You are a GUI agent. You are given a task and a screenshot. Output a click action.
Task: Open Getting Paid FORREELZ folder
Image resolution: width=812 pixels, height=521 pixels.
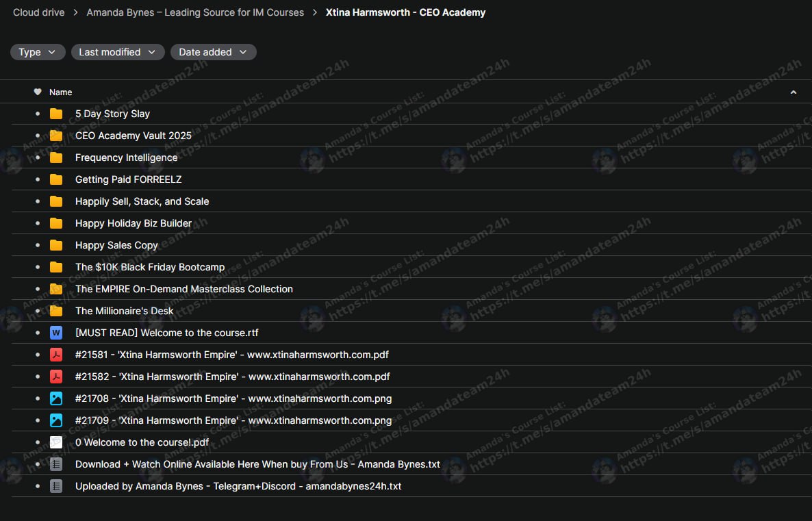pyautogui.click(x=128, y=179)
